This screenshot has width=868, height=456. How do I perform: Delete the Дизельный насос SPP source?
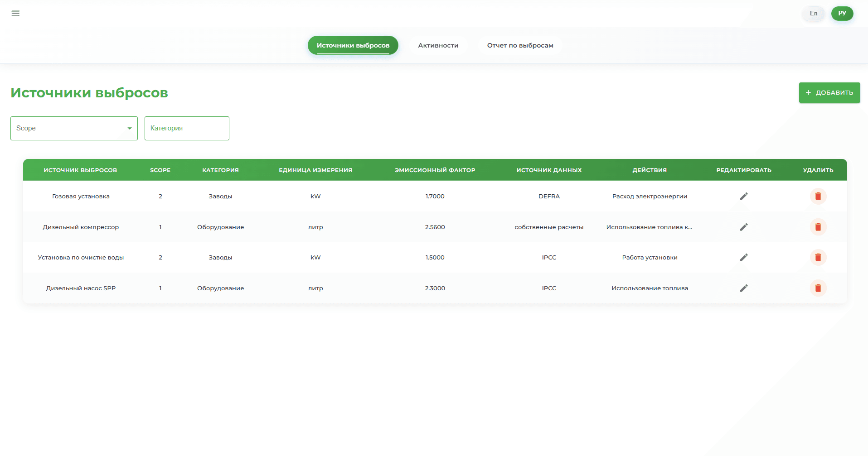[x=818, y=288]
